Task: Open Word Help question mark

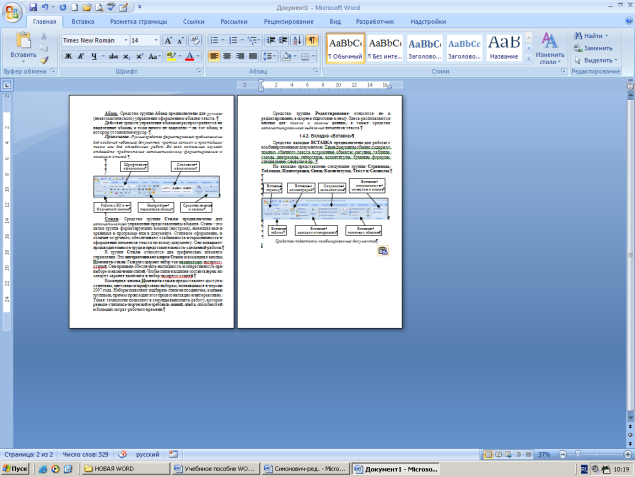Action: pyautogui.click(x=629, y=21)
